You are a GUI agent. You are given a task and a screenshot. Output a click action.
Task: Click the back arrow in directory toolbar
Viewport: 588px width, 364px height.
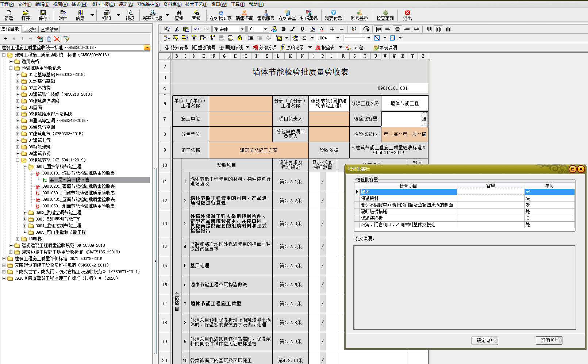[x=5, y=39]
